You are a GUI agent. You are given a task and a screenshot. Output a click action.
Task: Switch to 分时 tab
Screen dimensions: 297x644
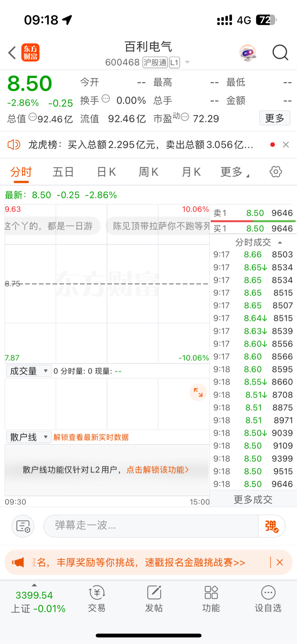coord(21,172)
